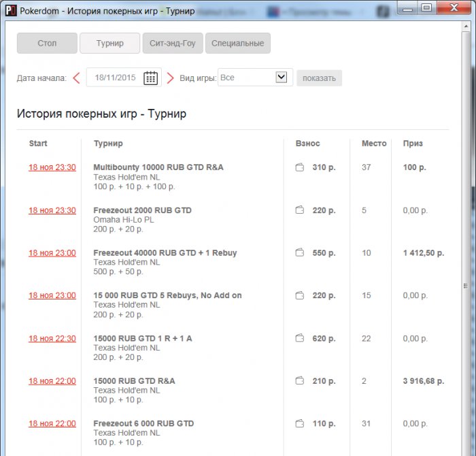The image size is (476, 456).
Task: Click the Турнир column header
Action: (108, 144)
